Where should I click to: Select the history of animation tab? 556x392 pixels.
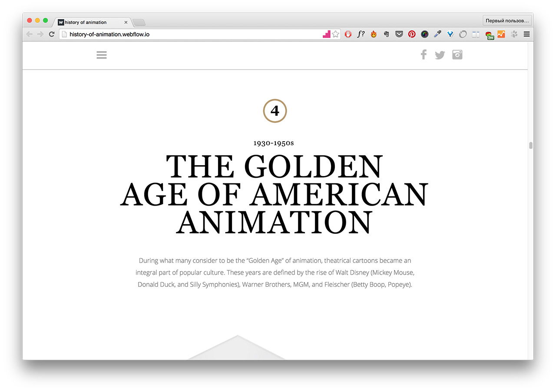tap(93, 22)
